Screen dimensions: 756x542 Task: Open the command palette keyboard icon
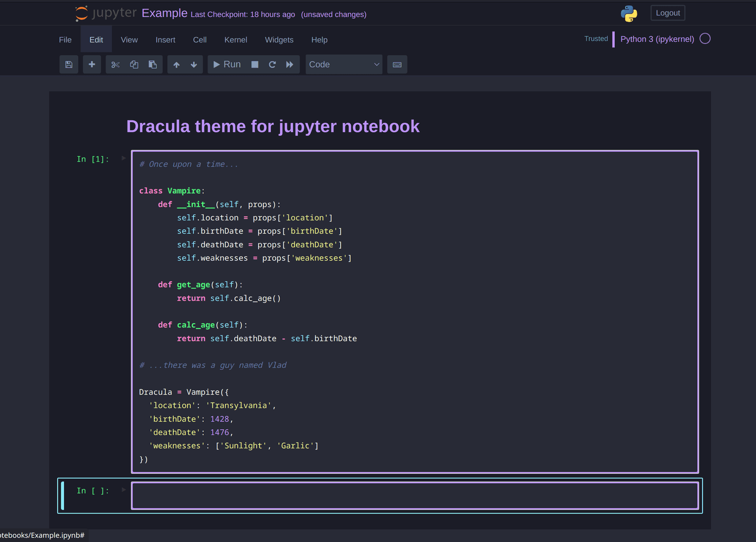397,64
